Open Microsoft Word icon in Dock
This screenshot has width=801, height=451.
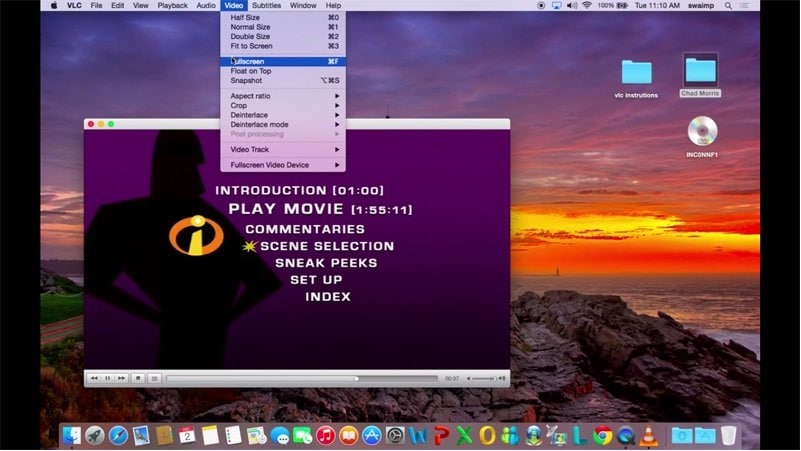click(x=418, y=436)
